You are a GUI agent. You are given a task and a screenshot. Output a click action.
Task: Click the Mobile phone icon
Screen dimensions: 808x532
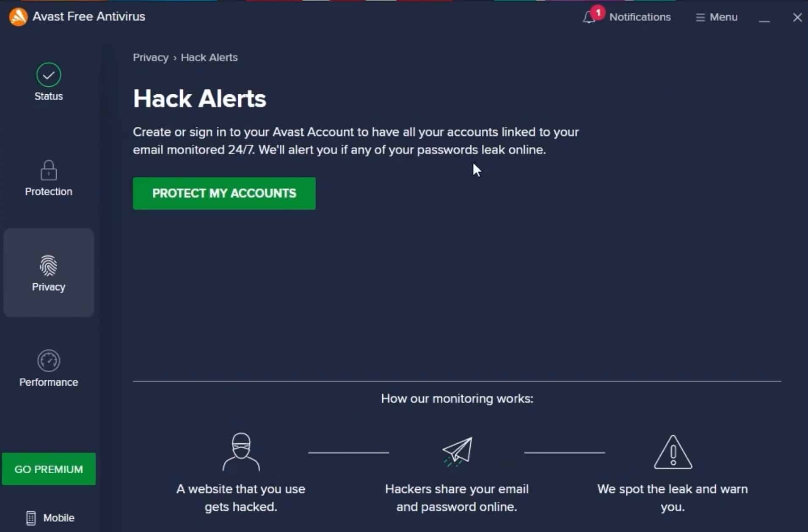point(31,518)
